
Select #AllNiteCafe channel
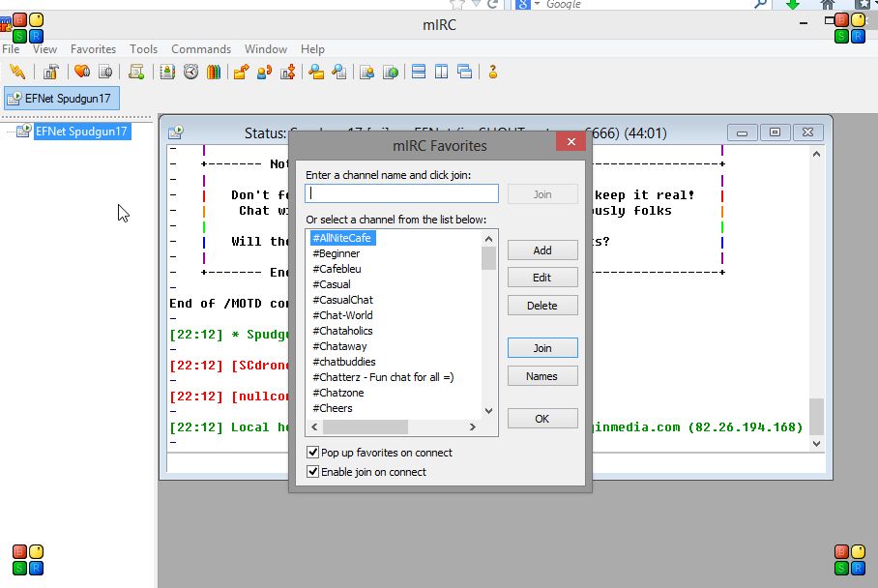pyautogui.click(x=342, y=238)
